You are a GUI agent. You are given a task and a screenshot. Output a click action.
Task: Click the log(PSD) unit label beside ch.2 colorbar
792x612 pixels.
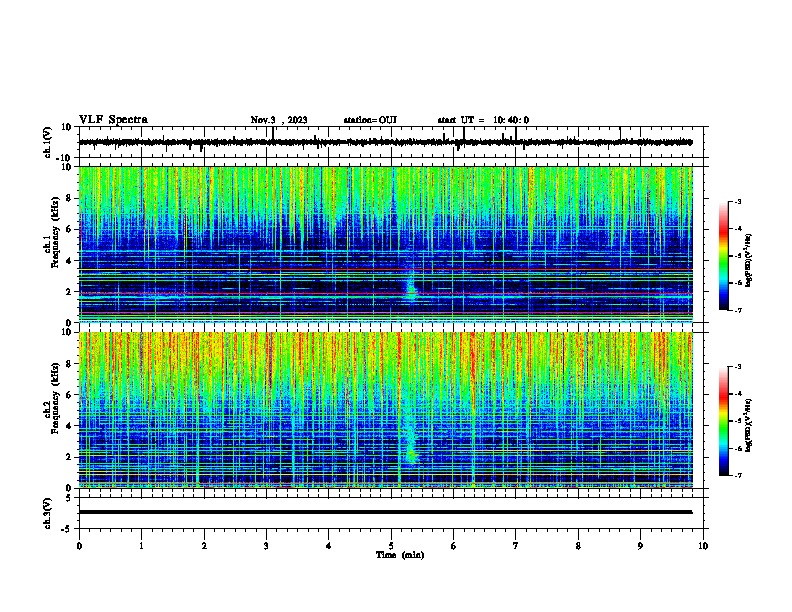click(x=748, y=425)
